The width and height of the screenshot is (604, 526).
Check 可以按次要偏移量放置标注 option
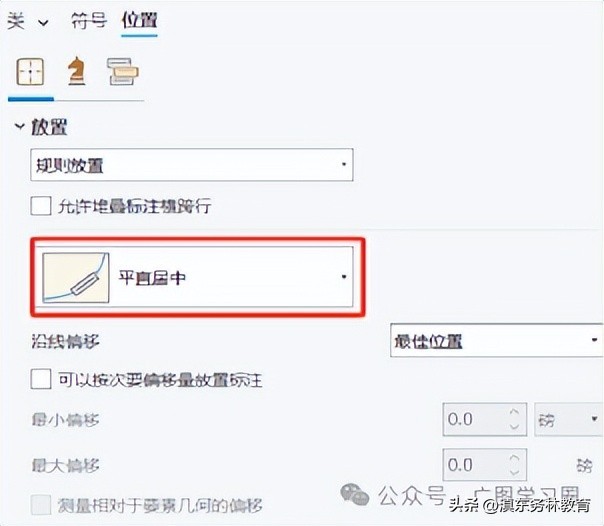click(41, 380)
